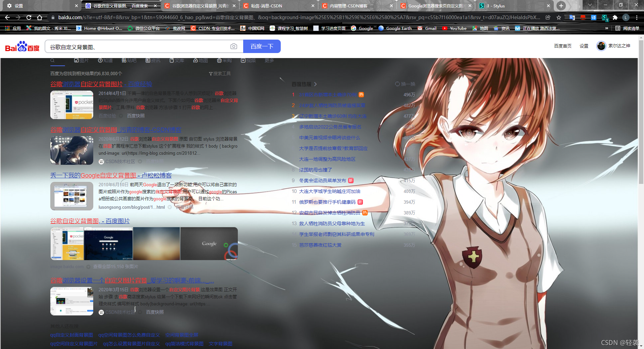This screenshot has width=644, height=349.
Task: Open the Gmail bookmark
Action: (427, 28)
